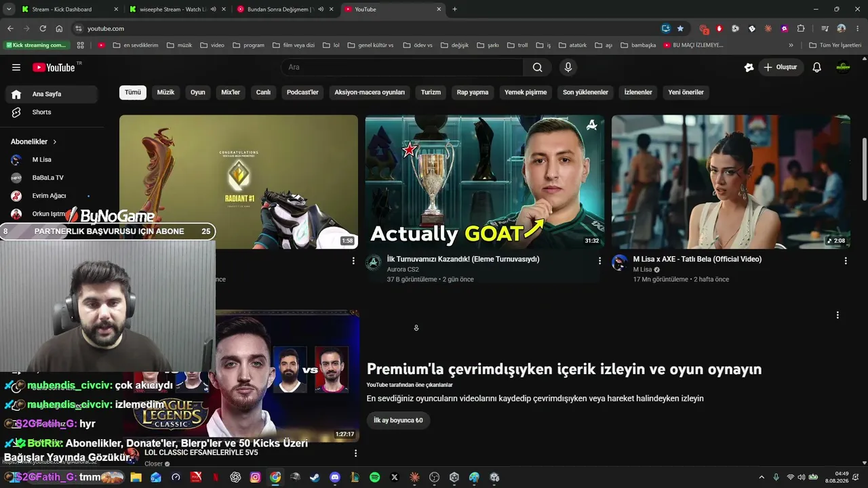This screenshot has width=868, height=488.
Task: Open Steam from the taskbar
Action: click(315, 477)
